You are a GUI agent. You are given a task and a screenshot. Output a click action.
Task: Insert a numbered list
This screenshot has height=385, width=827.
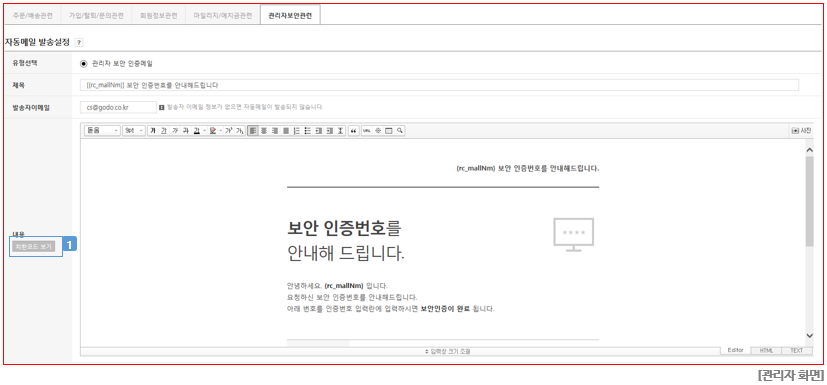tap(296, 130)
